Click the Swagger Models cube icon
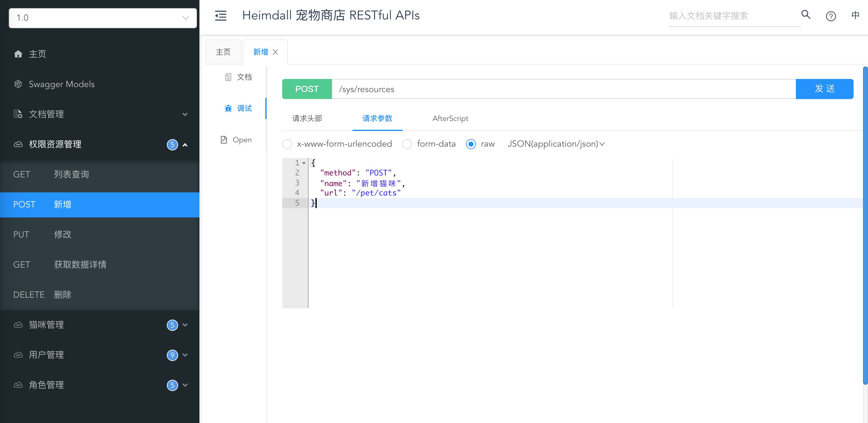The image size is (868, 423). click(18, 84)
